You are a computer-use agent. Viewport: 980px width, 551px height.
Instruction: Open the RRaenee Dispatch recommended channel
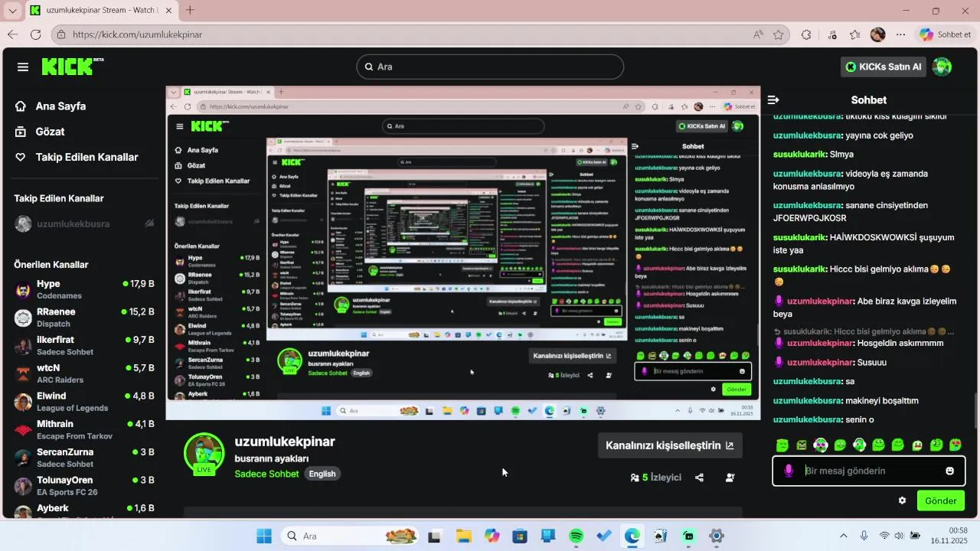[x=84, y=318]
